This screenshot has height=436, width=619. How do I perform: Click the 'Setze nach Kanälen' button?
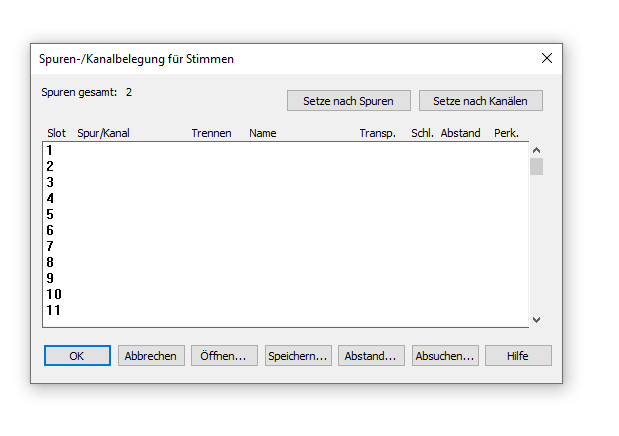[480, 101]
